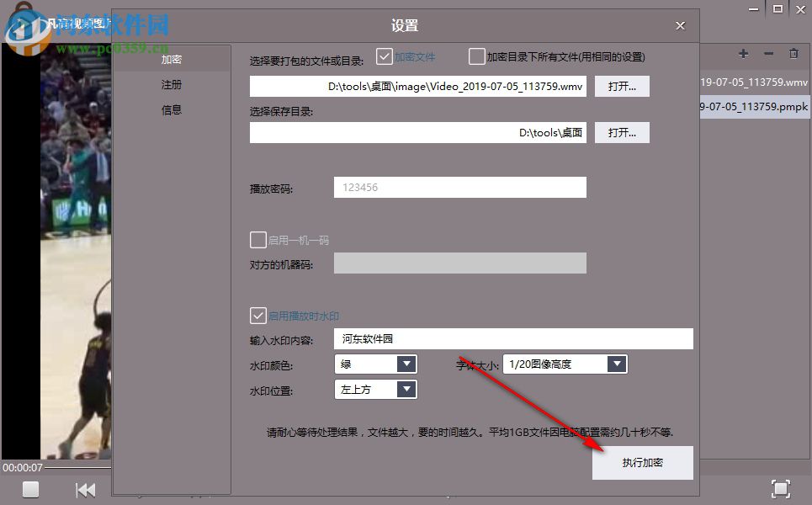Viewport: 812px width, 505px height.
Task: Enable 加密目录下所有文件 option
Action: pyautogui.click(x=476, y=56)
